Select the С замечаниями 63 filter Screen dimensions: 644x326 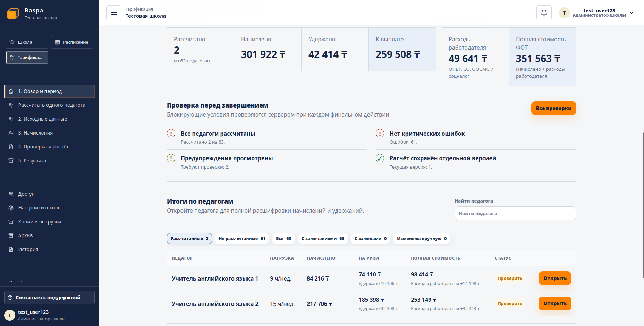click(323, 239)
